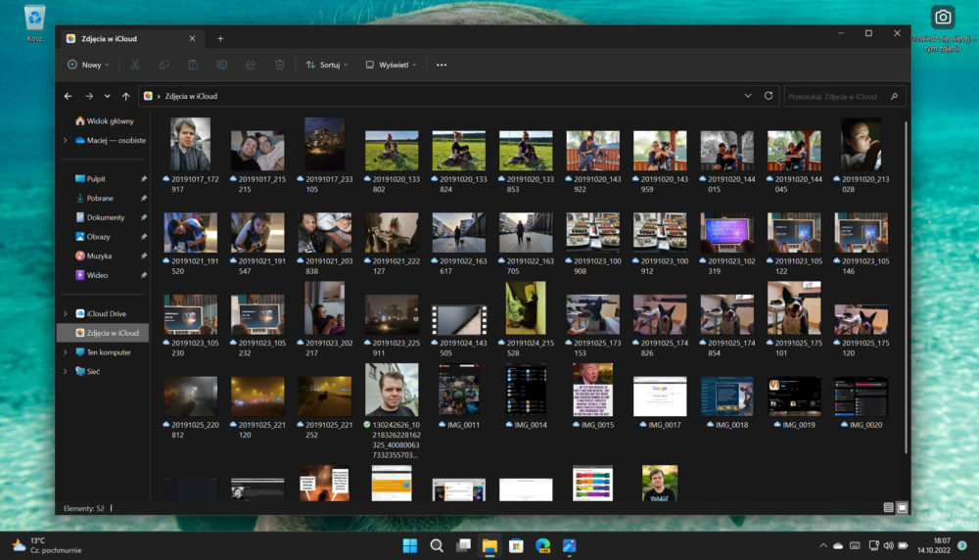The image size is (979, 560).
Task: Open the Nowy dropdown menu
Action: click(88, 65)
